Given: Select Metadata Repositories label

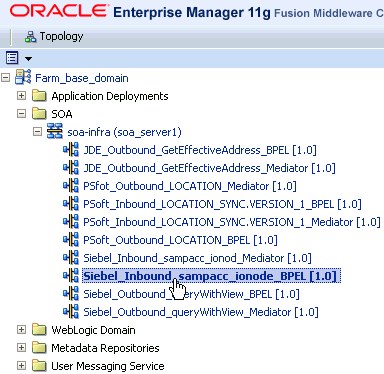Looking at the screenshot, I should 105,348.
